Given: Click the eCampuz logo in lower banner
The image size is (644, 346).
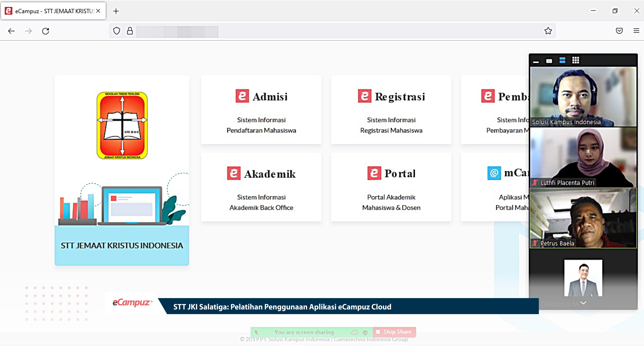Looking at the screenshot, I should coord(133,303).
